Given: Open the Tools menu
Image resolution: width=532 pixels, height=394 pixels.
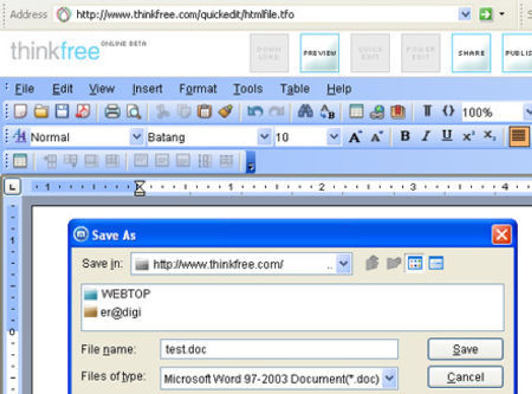Looking at the screenshot, I should point(248,89).
